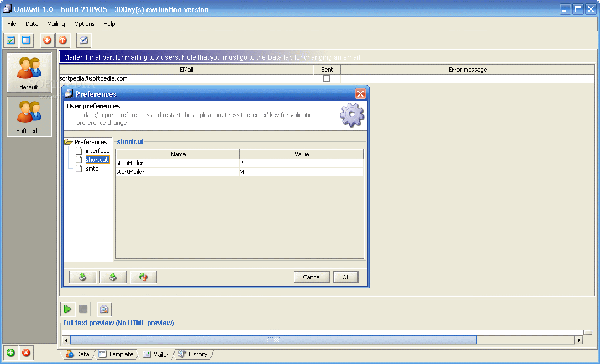Viewport: 600px width, 364px height.
Task: Select the 'smtp' preferences tree node
Action: pyautogui.click(x=92, y=168)
